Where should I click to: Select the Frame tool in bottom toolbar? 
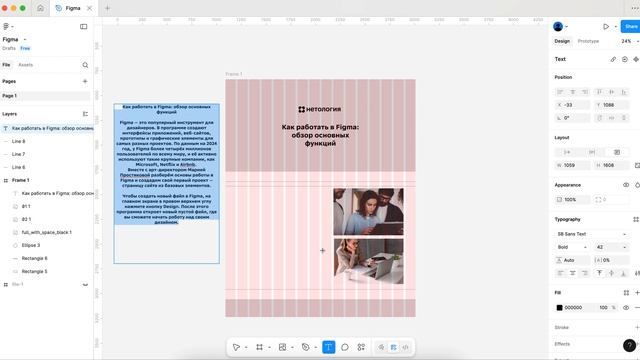(x=259, y=347)
